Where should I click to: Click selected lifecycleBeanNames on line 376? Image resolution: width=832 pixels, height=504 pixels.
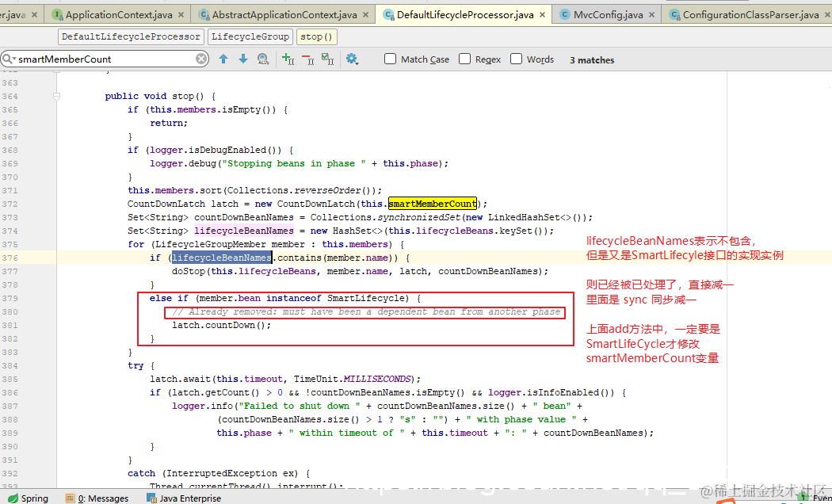(222, 258)
